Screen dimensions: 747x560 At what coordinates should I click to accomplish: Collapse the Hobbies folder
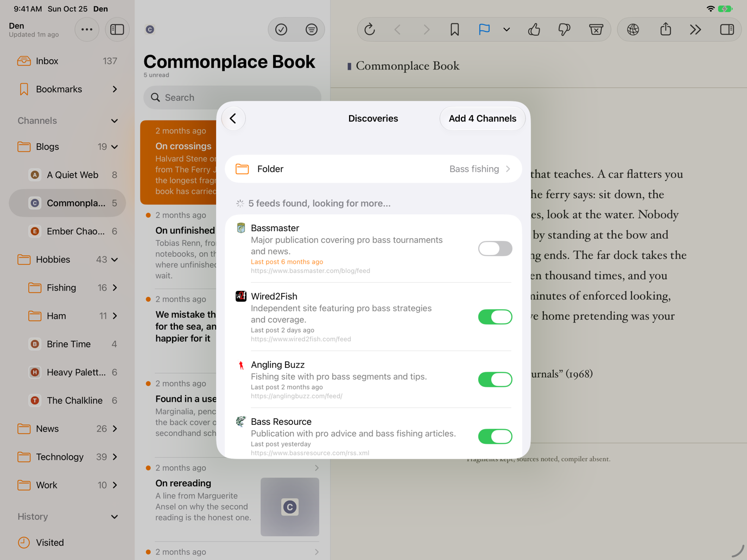[115, 259]
